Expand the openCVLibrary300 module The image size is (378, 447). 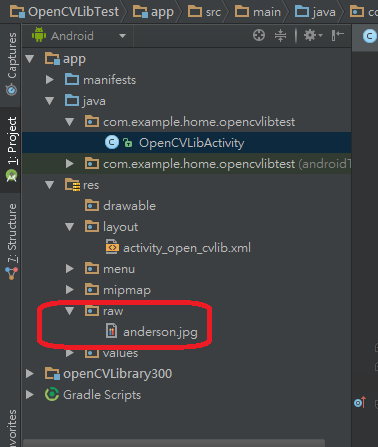(30, 374)
